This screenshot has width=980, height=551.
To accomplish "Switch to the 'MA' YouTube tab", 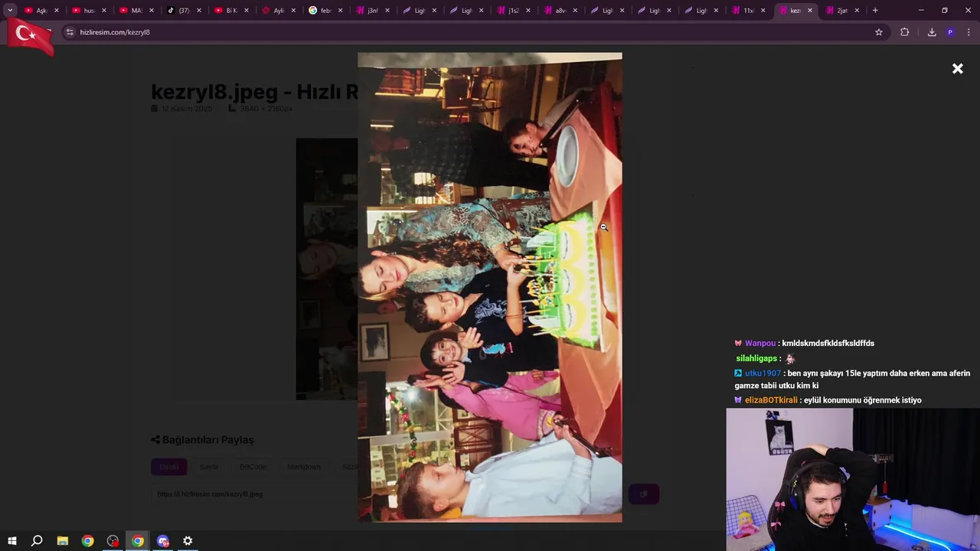I will (131, 11).
